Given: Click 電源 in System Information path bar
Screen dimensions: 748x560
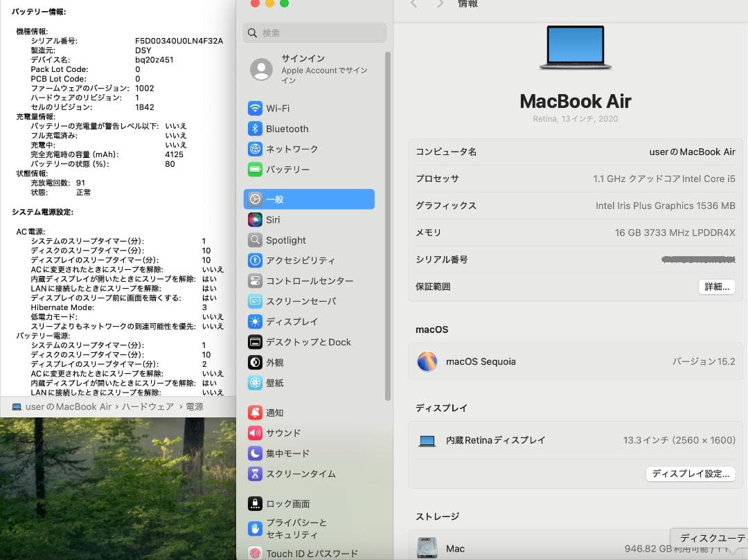Looking at the screenshot, I should point(194,406).
